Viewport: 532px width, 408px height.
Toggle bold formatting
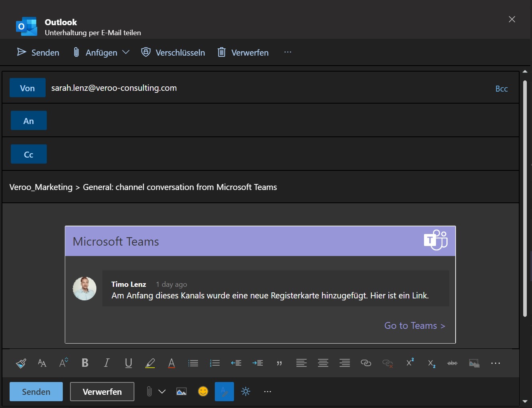coord(85,363)
